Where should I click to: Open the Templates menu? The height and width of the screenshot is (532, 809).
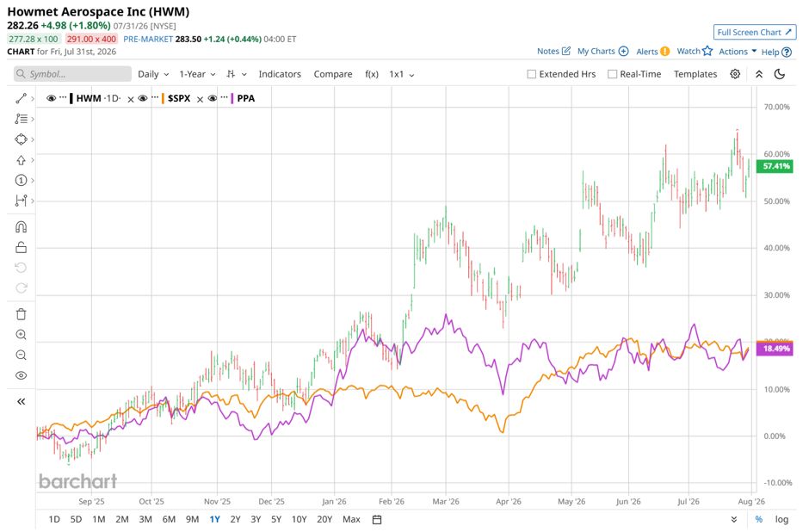click(x=695, y=74)
